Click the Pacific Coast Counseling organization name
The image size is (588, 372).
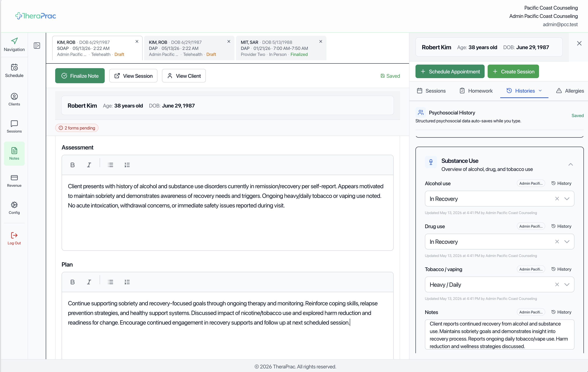(551, 8)
